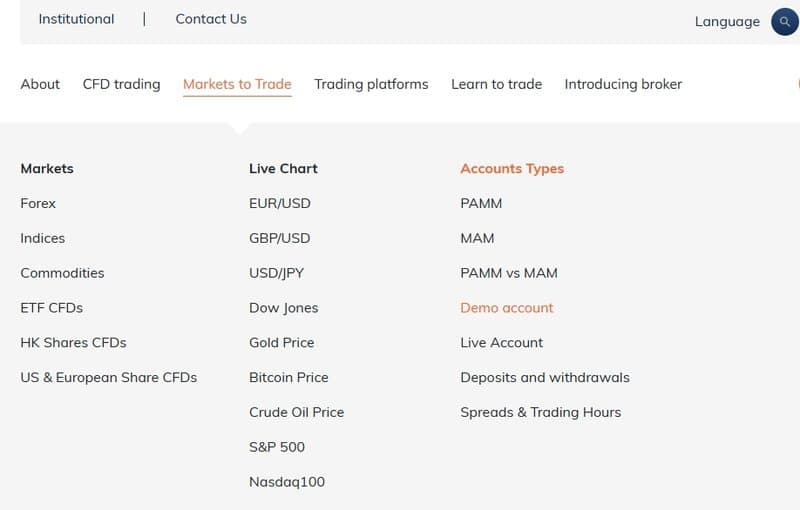This screenshot has width=800, height=510.
Task: Select the Markets to Trade menu
Action: (x=237, y=84)
